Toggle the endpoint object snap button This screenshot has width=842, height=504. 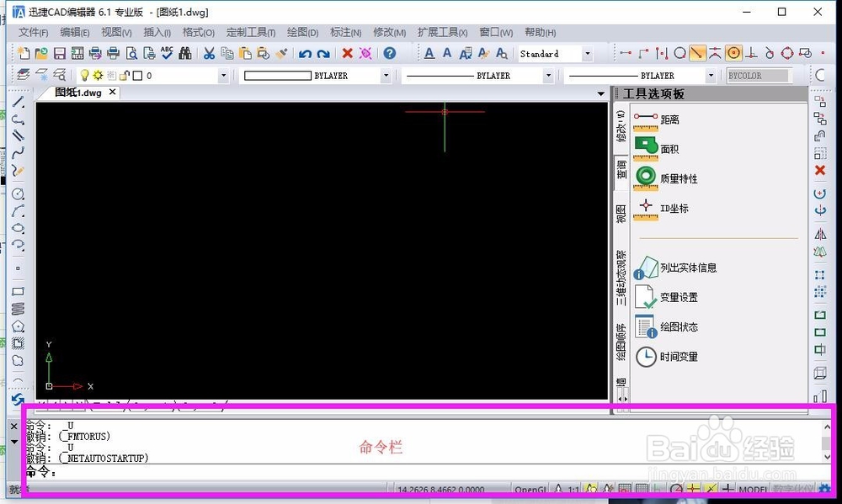click(625, 53)
